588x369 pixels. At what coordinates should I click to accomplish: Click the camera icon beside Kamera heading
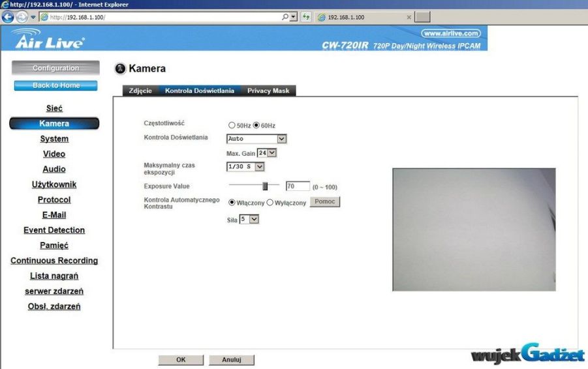tap(120, 68)
